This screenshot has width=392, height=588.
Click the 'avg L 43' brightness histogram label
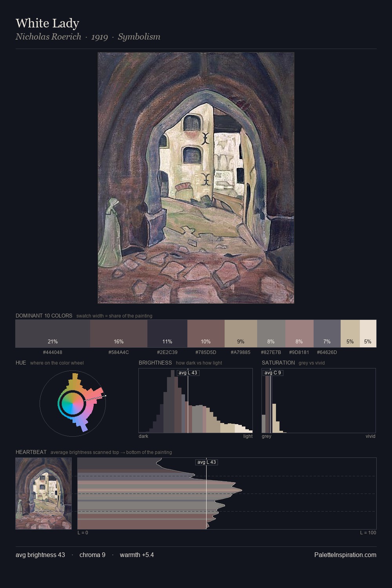188,373
